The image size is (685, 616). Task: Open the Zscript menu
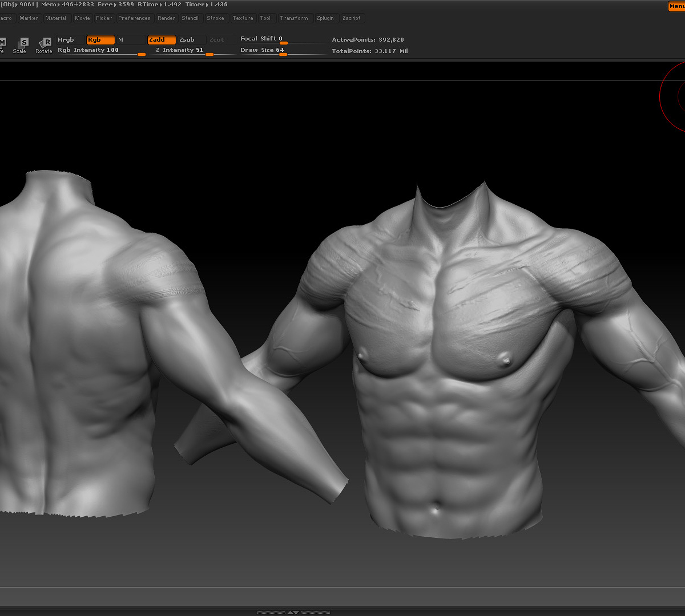pos(352,18)
